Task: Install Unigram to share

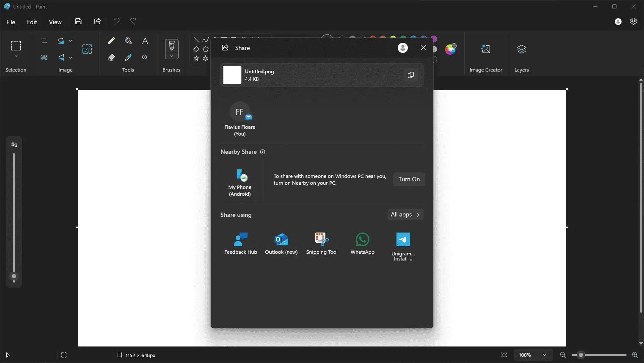Action: [403, 247]
